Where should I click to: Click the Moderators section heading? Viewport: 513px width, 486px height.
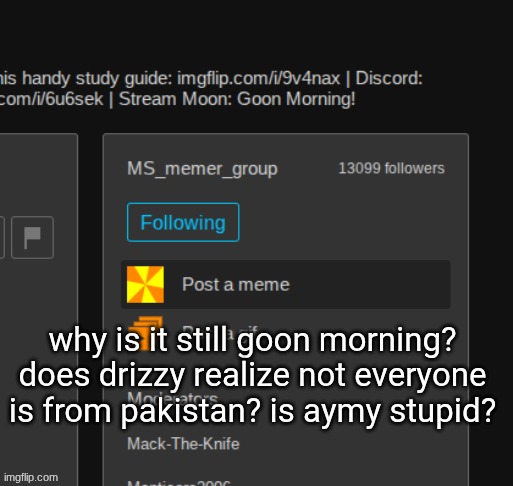pyautogui.click(x=172, y=398)
